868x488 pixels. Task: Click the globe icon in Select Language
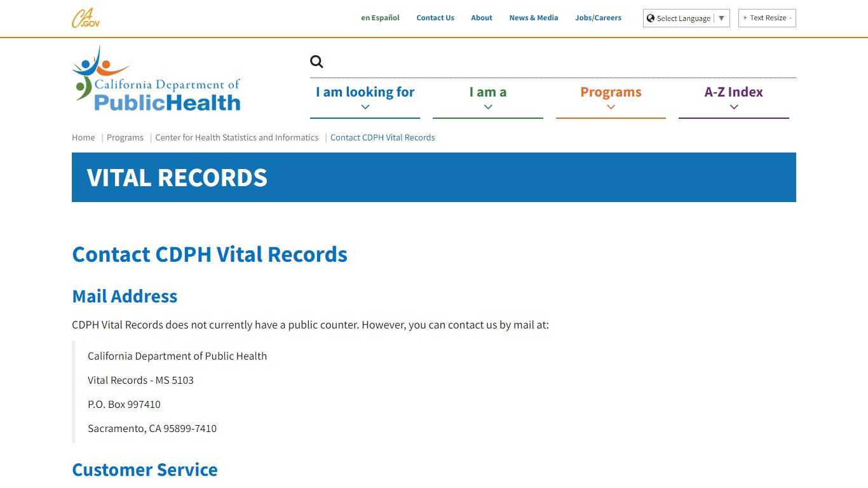[651, 18]
